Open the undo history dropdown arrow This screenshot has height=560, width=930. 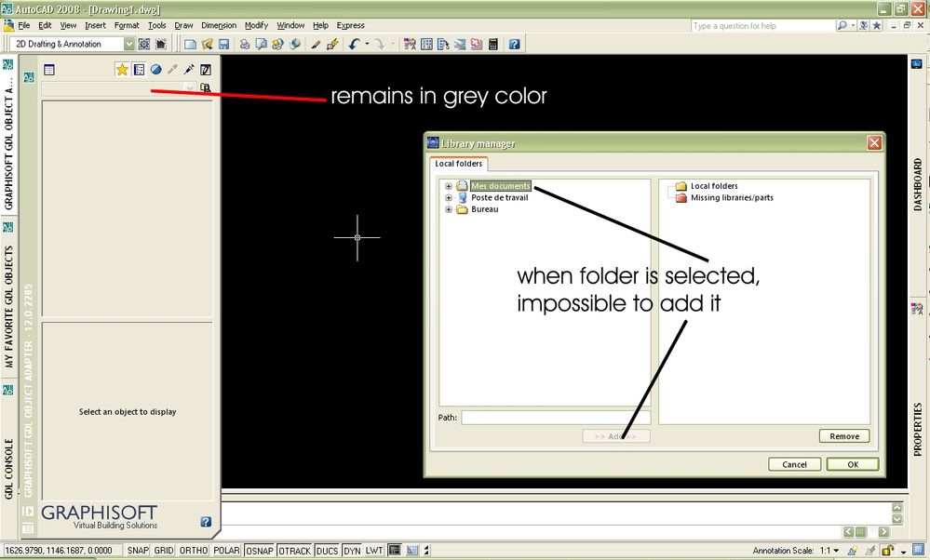coord(367,44)
